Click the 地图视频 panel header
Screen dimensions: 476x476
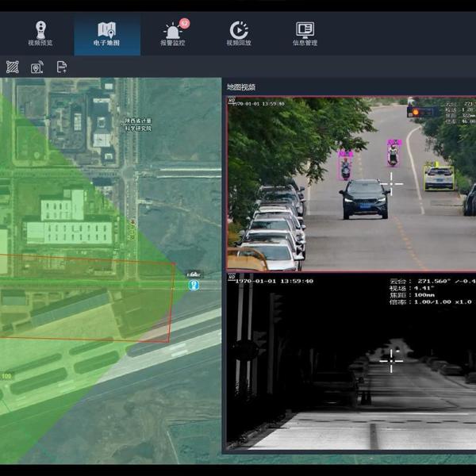click(x=241, y=87)
